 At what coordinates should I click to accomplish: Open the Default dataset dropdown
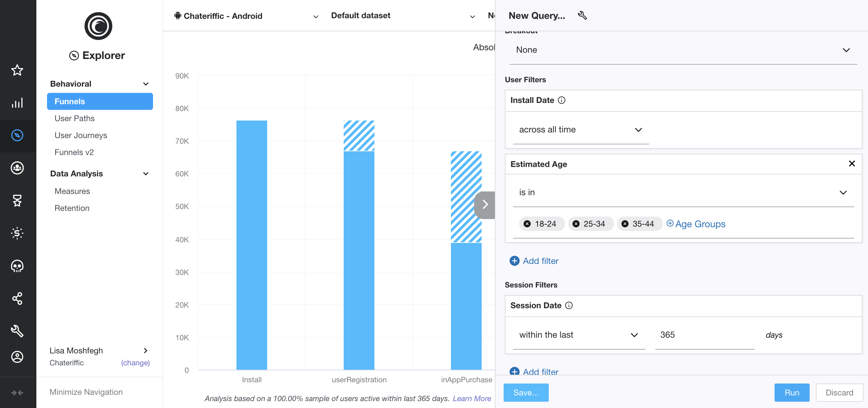tap(403, 16)
